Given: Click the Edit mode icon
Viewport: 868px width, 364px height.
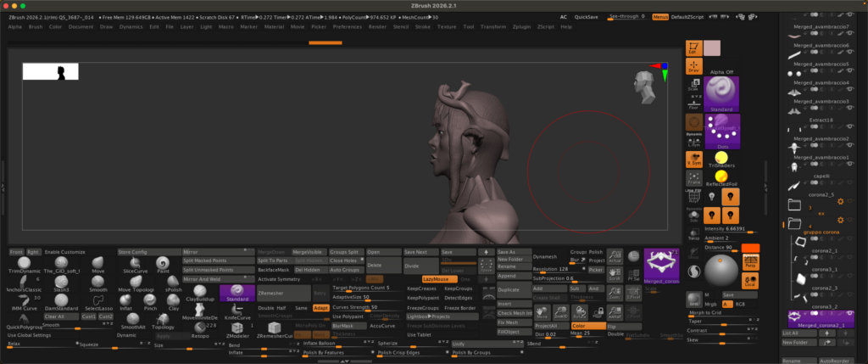Looking at the screenshot, I should [693, 48].
